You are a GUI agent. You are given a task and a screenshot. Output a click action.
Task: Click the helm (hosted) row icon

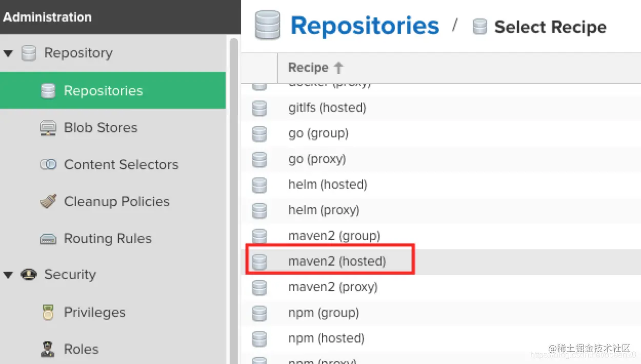(x=259, y=185)
